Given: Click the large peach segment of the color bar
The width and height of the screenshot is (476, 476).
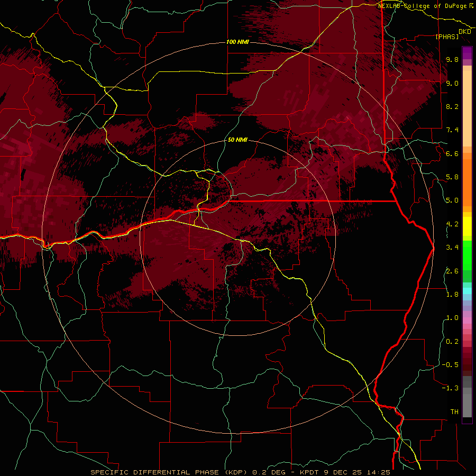Looking at the screenshot, I should click(x=467, y=108).
